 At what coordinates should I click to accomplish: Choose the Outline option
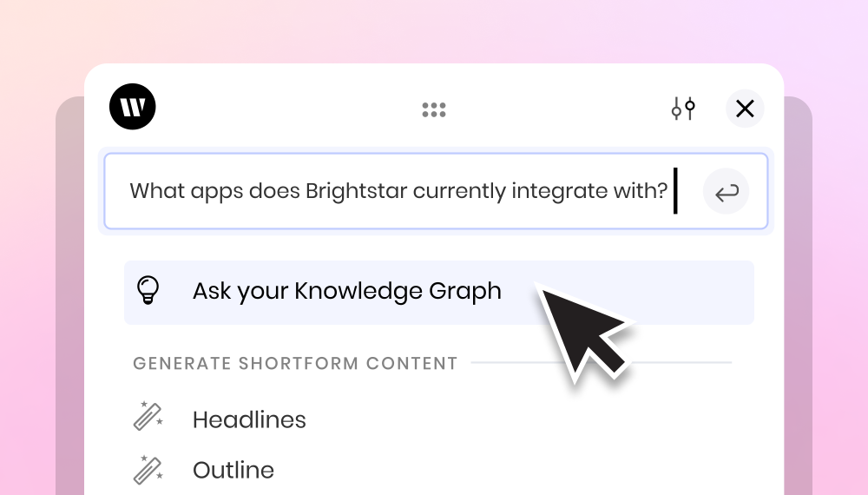click(233, 470)
